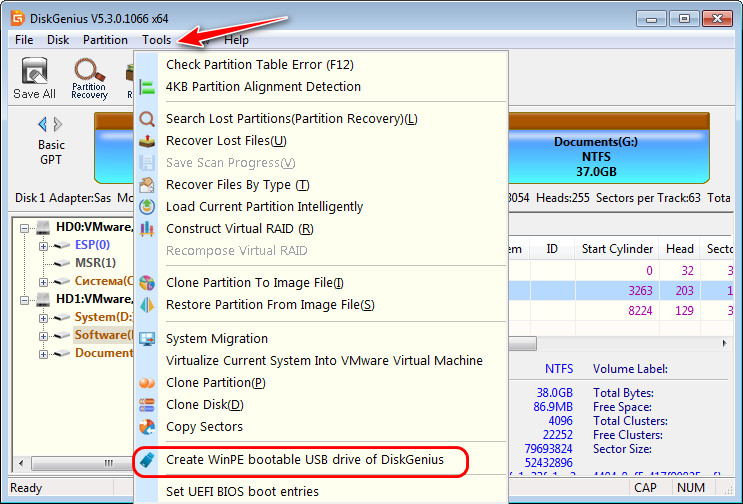Click the Recover Lost Files icon
Image resolution: width=743 pixels, height=504 pixels.
pos(147,141)
